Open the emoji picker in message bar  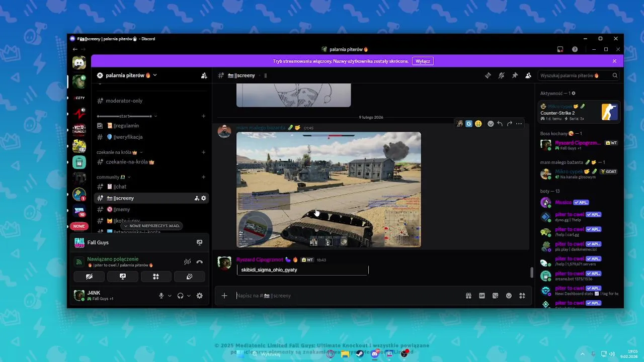(509, 296)
